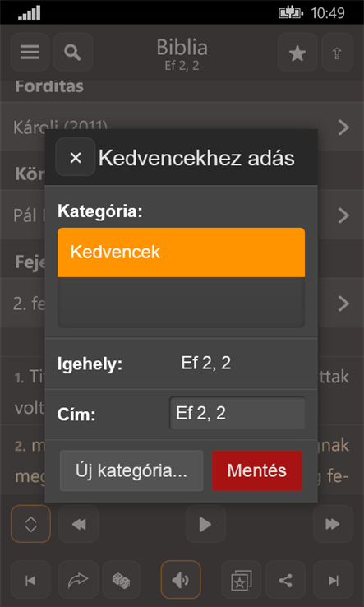The width and height of the screenshot is (364, 607).
Task: Tap the up arrow icon in header
Action: tap(338, 52)
